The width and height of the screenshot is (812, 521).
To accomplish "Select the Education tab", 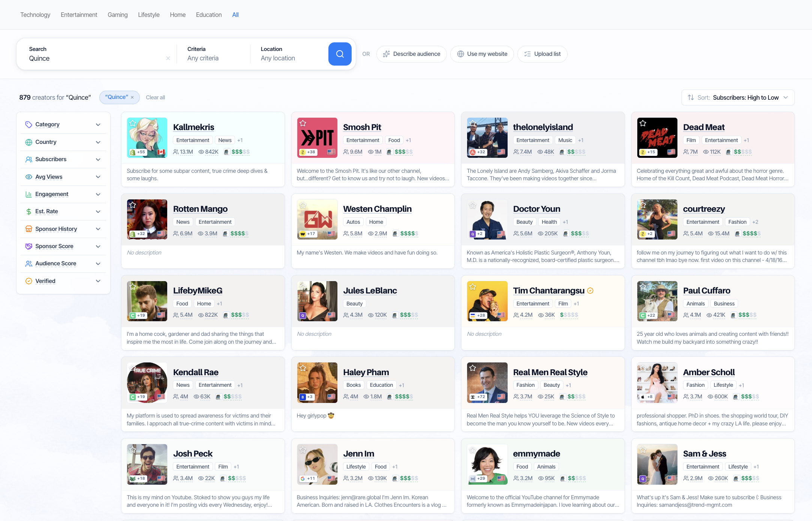I will [x=209, y=15].
